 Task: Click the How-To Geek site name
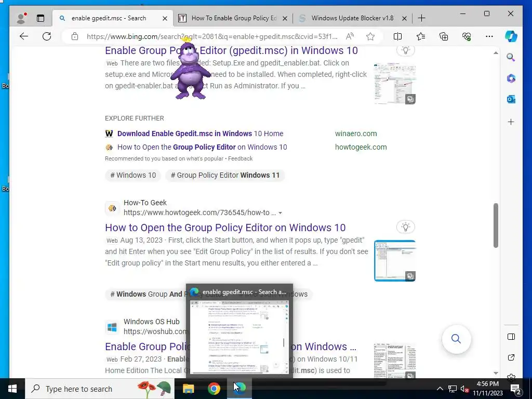click(145, 203)
